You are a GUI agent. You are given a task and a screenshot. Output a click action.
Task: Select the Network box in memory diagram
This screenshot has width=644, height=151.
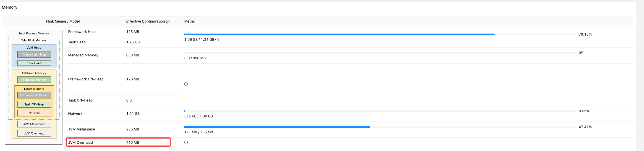34,113
